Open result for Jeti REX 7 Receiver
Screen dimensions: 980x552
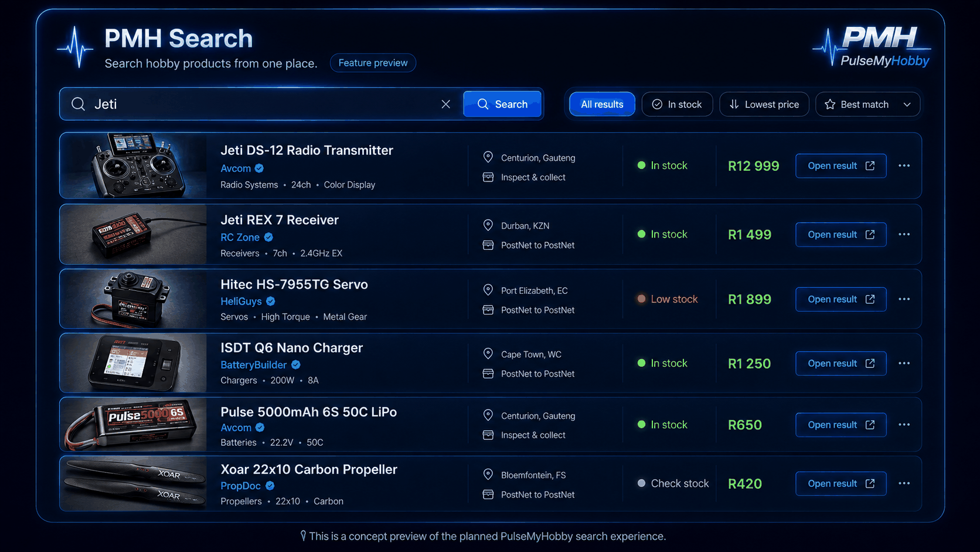pyautogui.click(x=841, y=234)
